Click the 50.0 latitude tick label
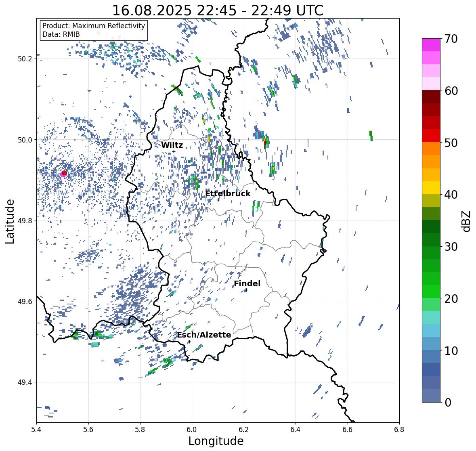This screenshot has height=451, width=476. (x=25, y=140)
